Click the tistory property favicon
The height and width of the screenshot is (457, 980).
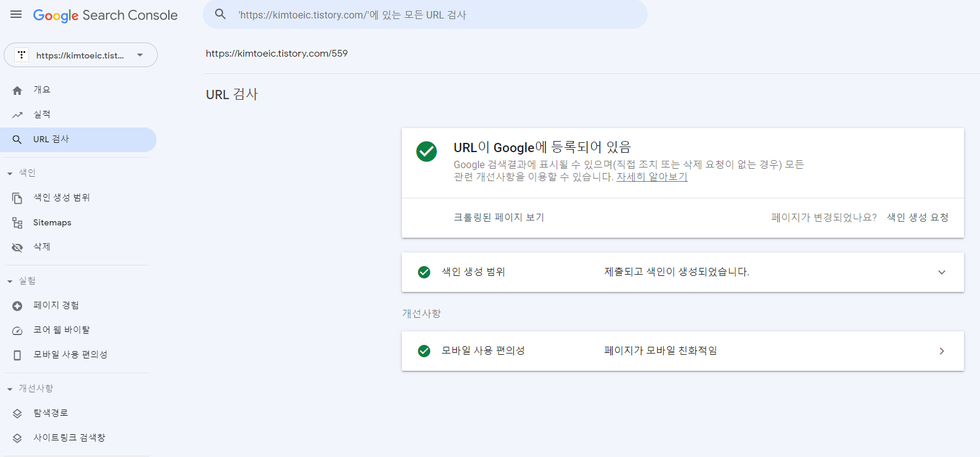pos(22,55)
